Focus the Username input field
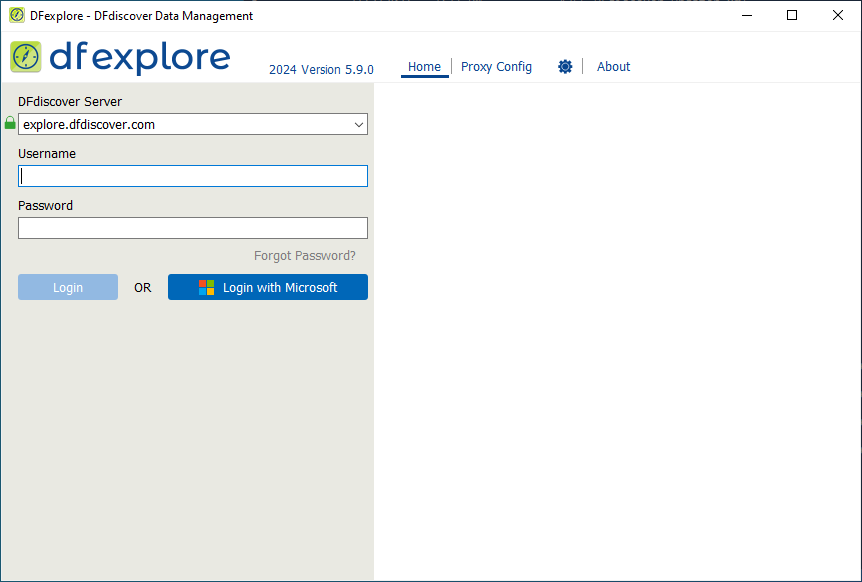 click(193, 176)
